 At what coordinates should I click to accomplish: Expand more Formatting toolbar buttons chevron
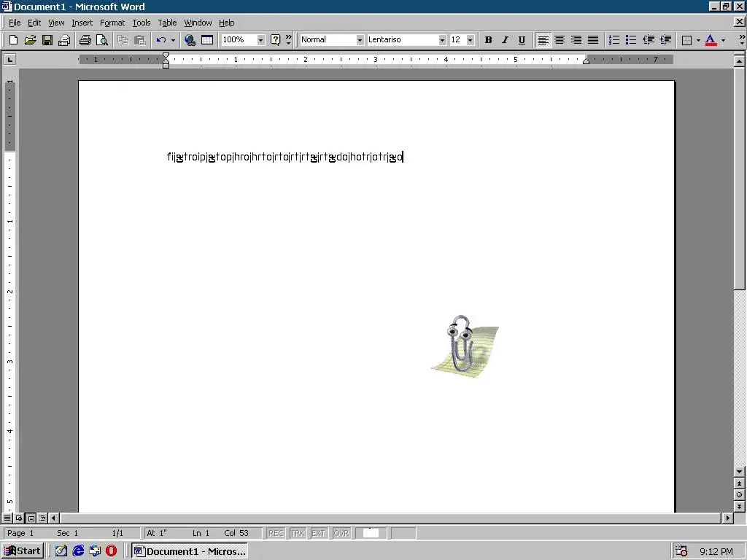coord(742,40)
